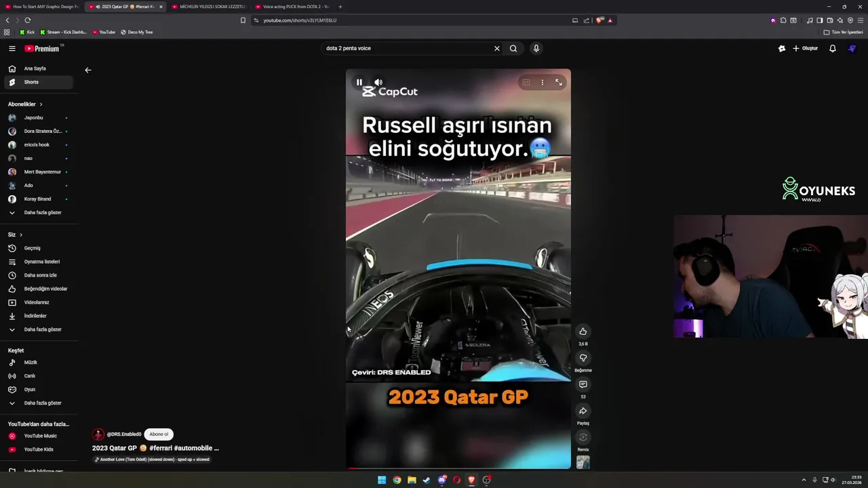Open Windows Start button on taskbar

coord(382,480)
